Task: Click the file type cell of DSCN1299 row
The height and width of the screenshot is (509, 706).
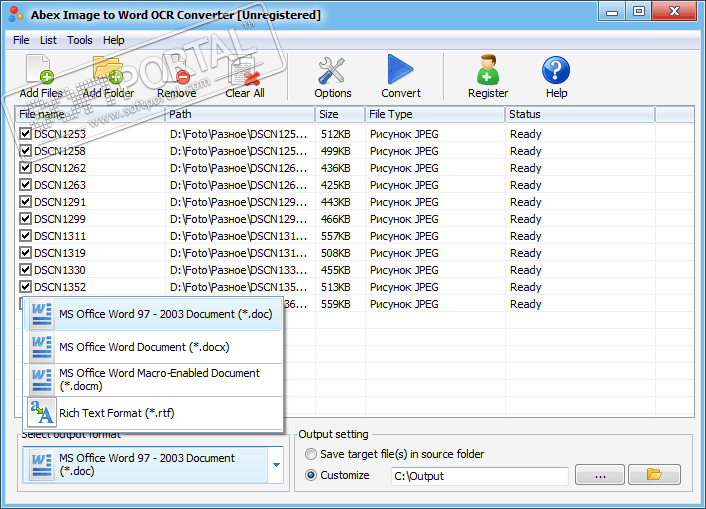Action: [x=404, y=219]
